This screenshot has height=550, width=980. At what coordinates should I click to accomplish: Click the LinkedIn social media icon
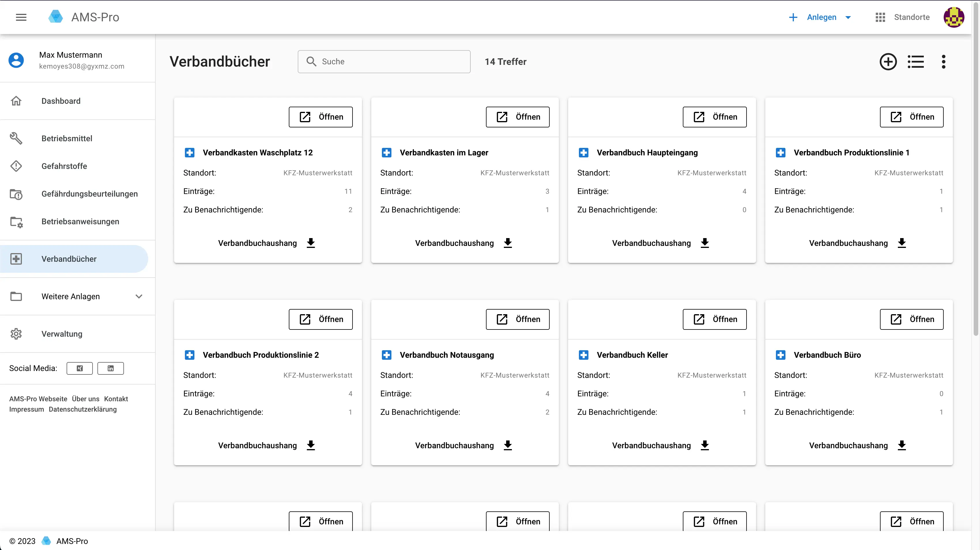(x=110, y=368)
